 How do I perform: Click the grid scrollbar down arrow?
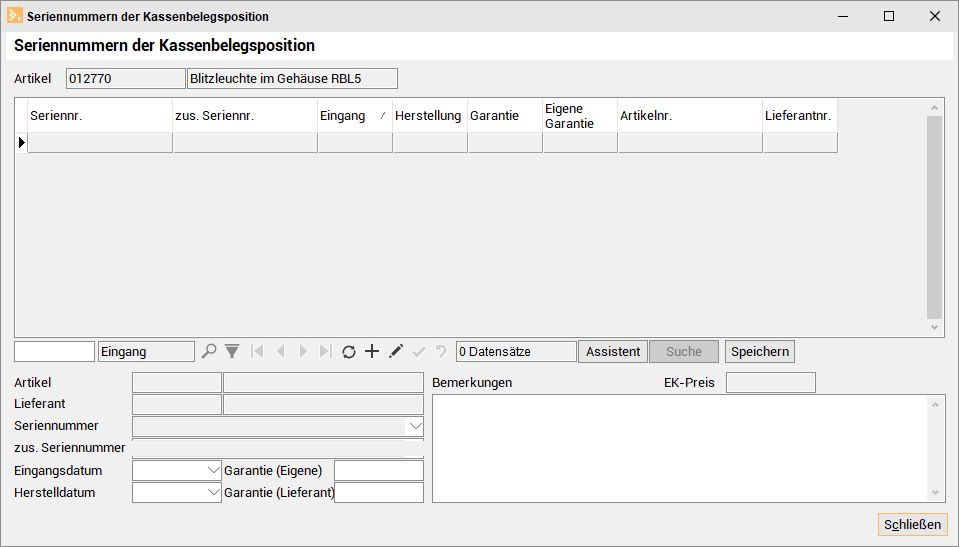pos(934,328)
